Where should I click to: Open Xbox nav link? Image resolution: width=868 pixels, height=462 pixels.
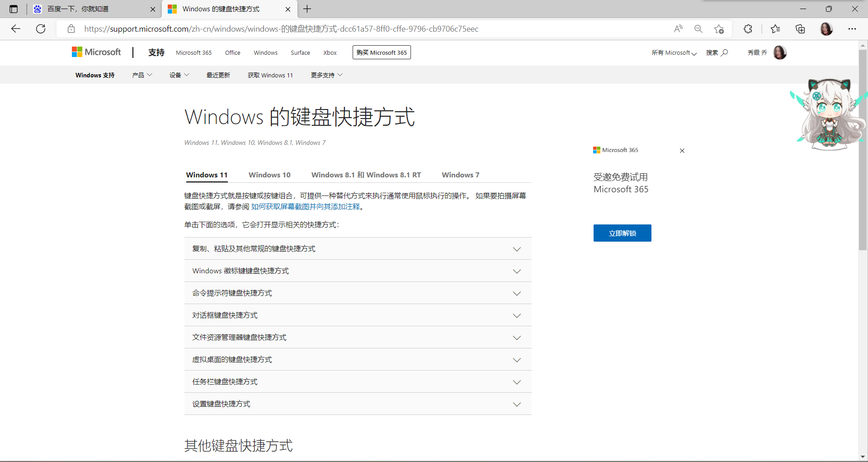tap(330, 52)
